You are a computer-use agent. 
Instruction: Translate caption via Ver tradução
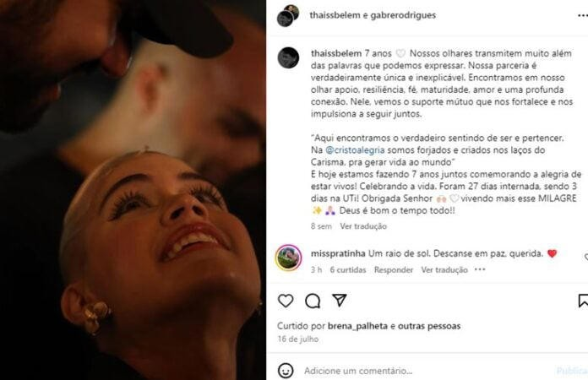click(x=363, y=226)
